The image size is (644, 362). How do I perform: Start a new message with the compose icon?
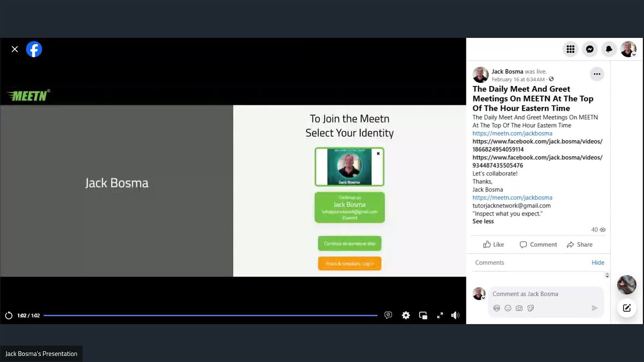627,308
